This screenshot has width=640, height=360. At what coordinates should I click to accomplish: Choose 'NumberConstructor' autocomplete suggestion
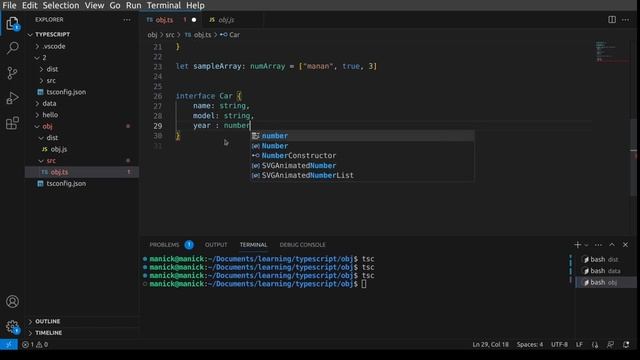pos(362,156)
